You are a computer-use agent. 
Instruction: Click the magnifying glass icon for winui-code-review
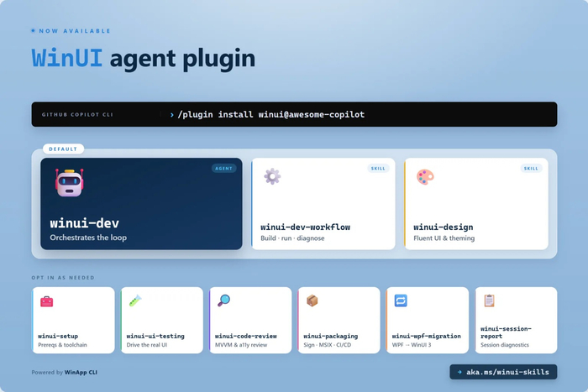coord(223,301)
